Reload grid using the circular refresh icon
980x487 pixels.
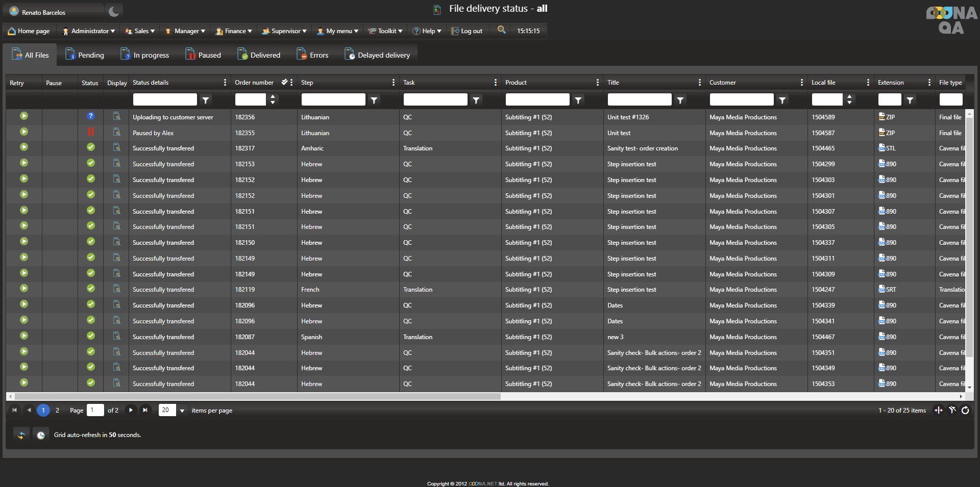point(965,410)
